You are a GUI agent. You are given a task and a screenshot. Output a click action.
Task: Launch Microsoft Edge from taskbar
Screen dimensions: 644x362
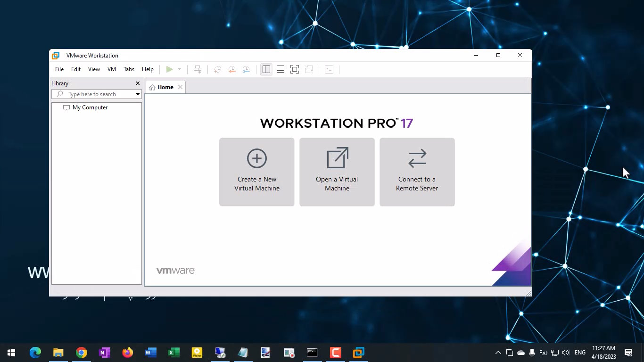tap(35, 353)
